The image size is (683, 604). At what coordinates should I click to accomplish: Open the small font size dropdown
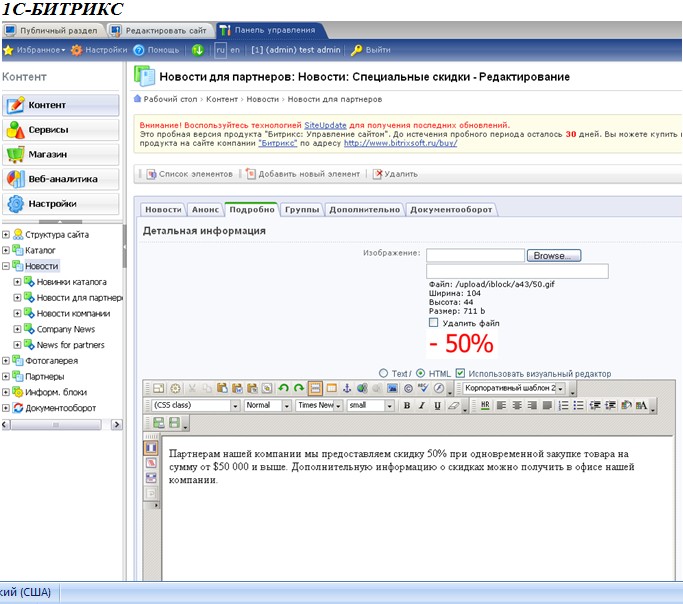click(x=371, y=405)
